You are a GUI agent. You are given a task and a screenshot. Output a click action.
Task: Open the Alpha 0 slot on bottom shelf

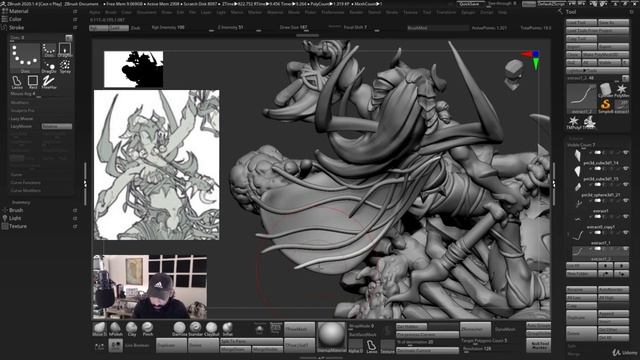pyautogui.click(x=355, y=346)
